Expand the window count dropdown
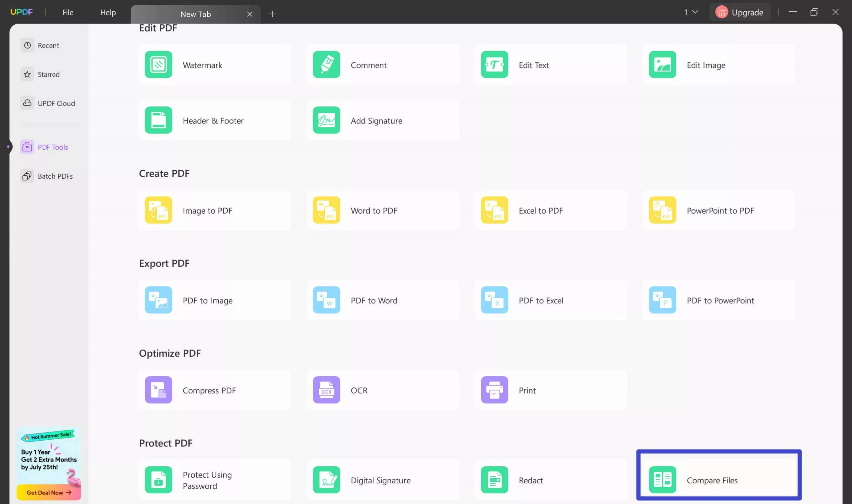The image size is (852, 504). click(x=691, y=12)
